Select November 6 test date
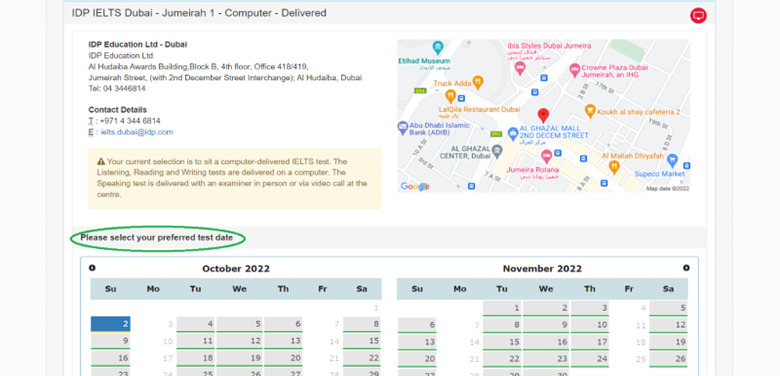The height and width of the screenshot is (376, 780). point(417,325)
